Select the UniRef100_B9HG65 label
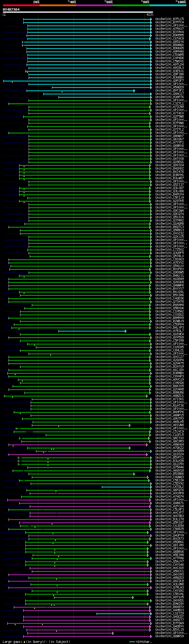This screenshot has width=189, height=644. (x=170, y=48)
